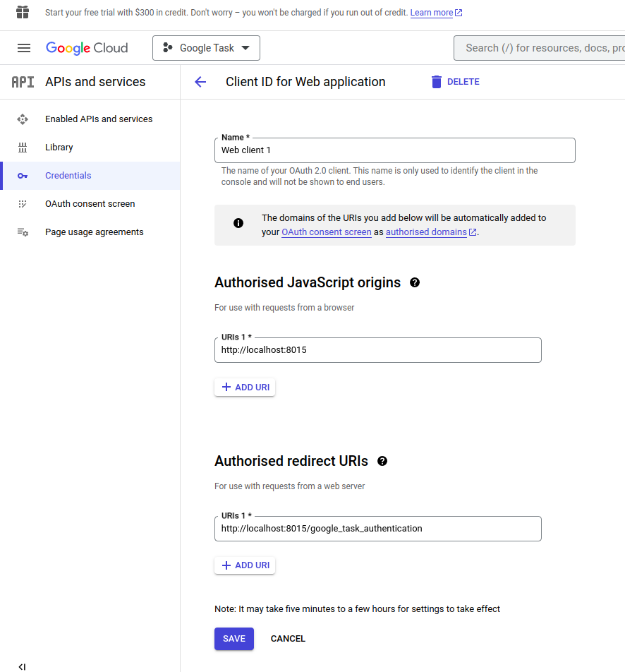Click the Delete trash icon

pyautogui.click(x=437, y=82)
